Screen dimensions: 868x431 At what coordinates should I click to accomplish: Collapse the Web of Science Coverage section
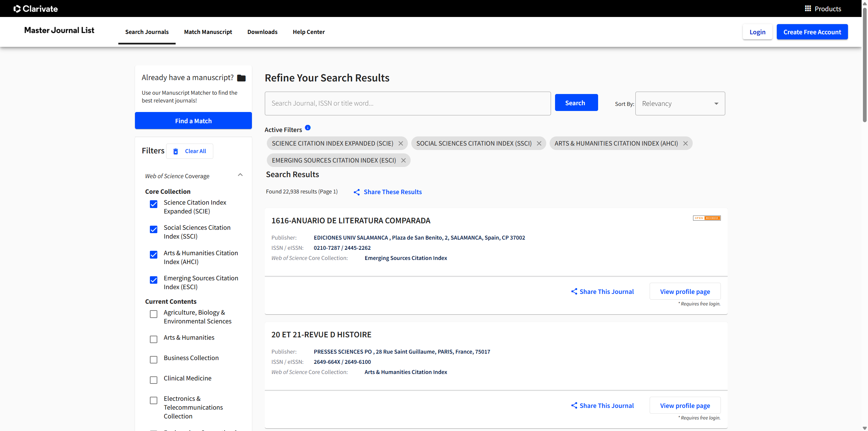[240, 175]
